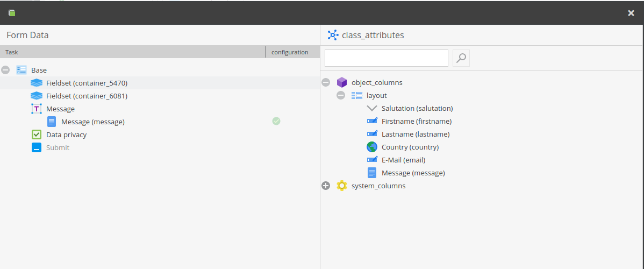644x269 pixels.
Task: Click the magnifier search button
Action: 461,58
